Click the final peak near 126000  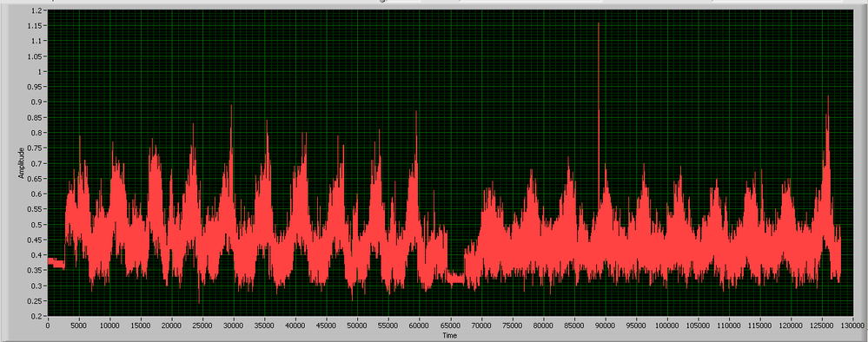(x=827, y=98)
